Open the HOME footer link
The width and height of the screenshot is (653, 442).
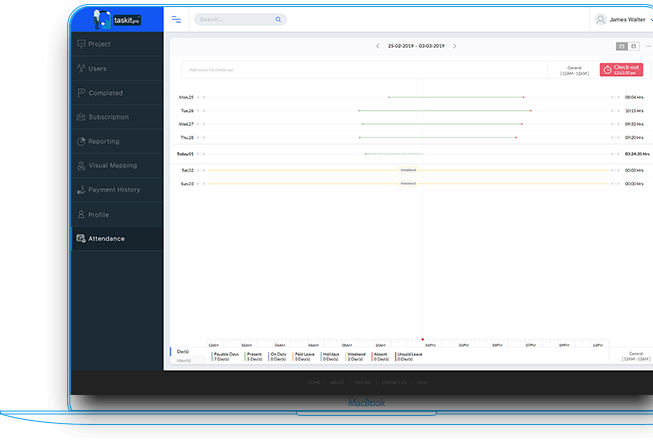click(314, 382)
